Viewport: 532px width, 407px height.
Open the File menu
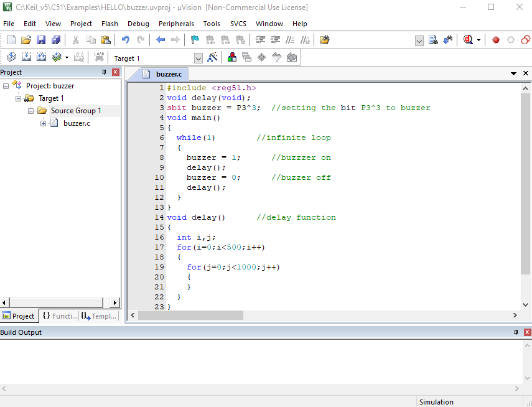9,24
